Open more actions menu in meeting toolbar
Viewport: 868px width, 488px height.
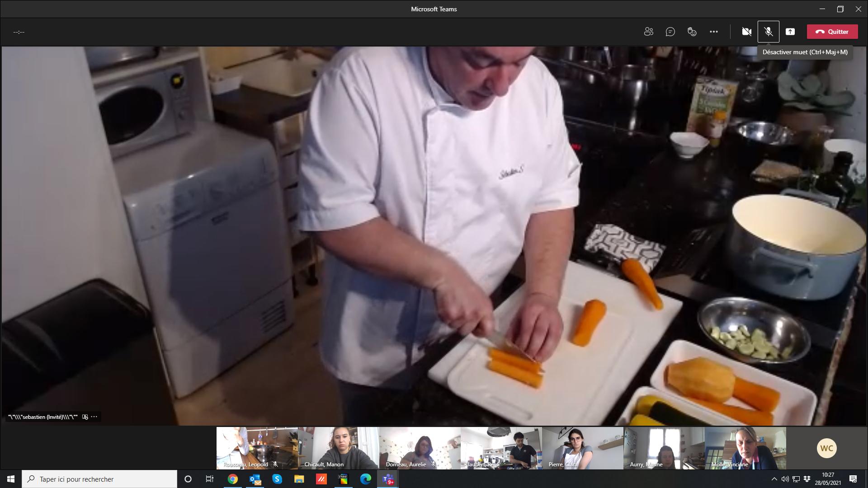[714, 32]
